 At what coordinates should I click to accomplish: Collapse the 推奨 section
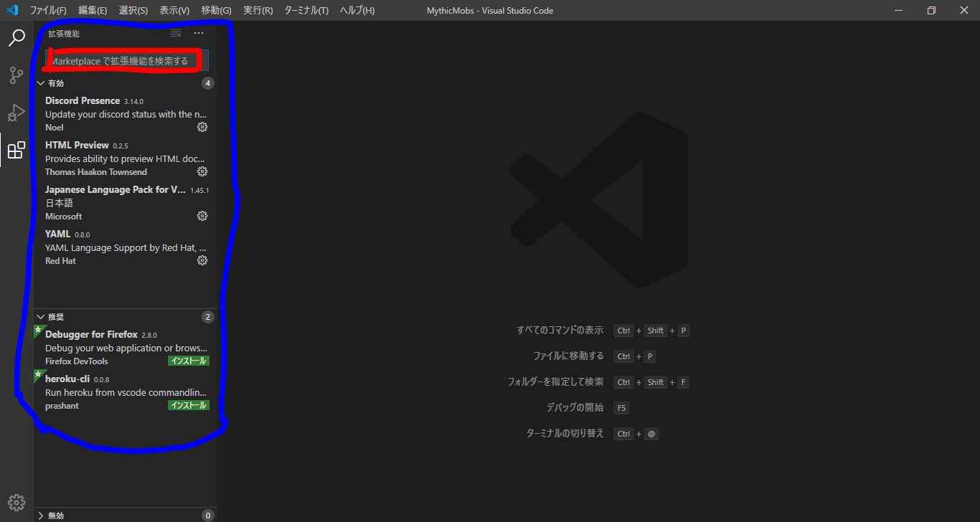[124, 316]
